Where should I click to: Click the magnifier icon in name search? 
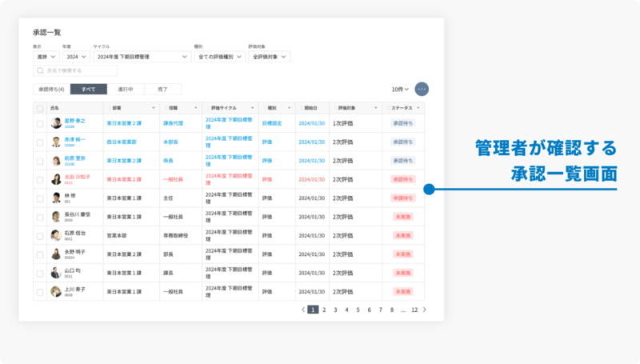click(x=40, y=70)
